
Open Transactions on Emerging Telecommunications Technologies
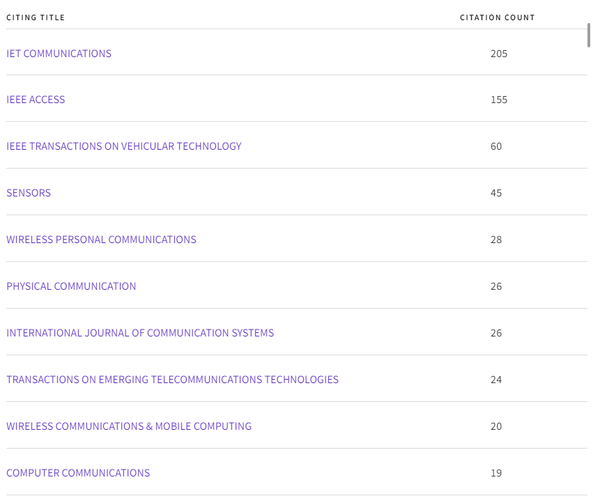(x=172, y=380)
